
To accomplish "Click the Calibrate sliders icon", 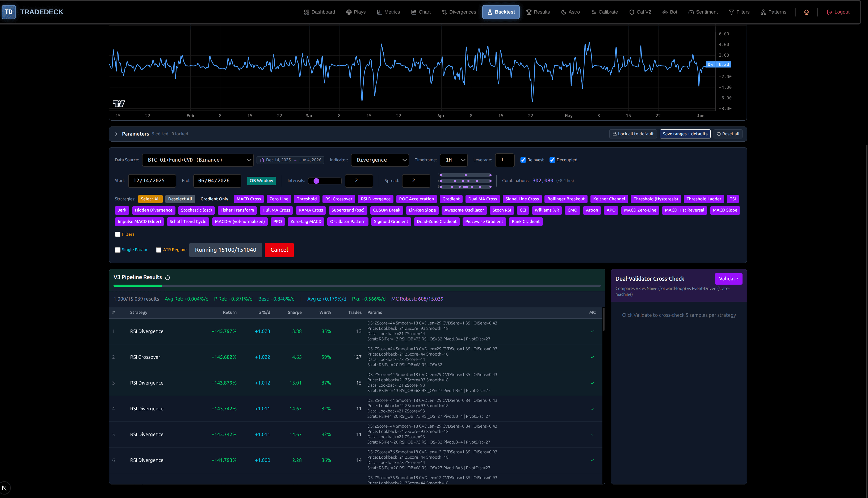I will (x=594, y=12).
